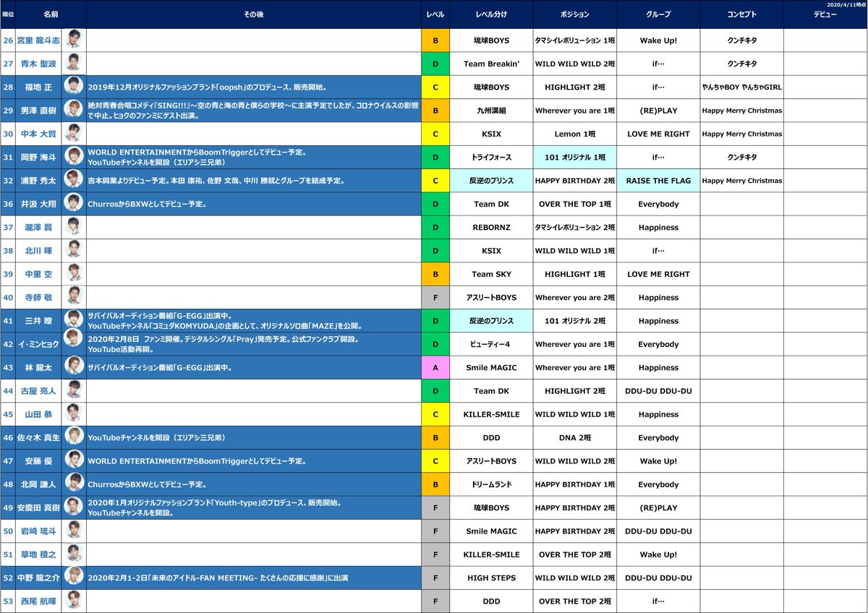Select the LOVE ME RIGHT cell for 中本 大賀
Image resolution: width=868 pixels, height=613 pixels.
point(658,134)
